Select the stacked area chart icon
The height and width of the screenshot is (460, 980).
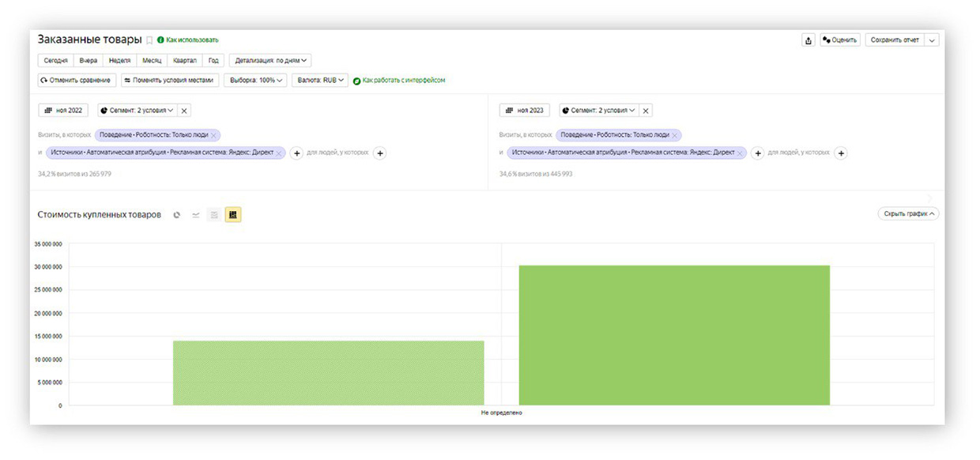[213, 215]
